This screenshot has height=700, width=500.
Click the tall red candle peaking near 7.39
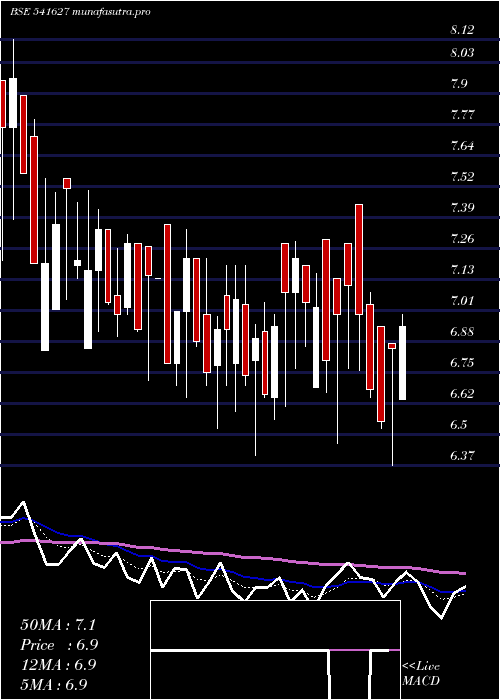coord(359,259)
